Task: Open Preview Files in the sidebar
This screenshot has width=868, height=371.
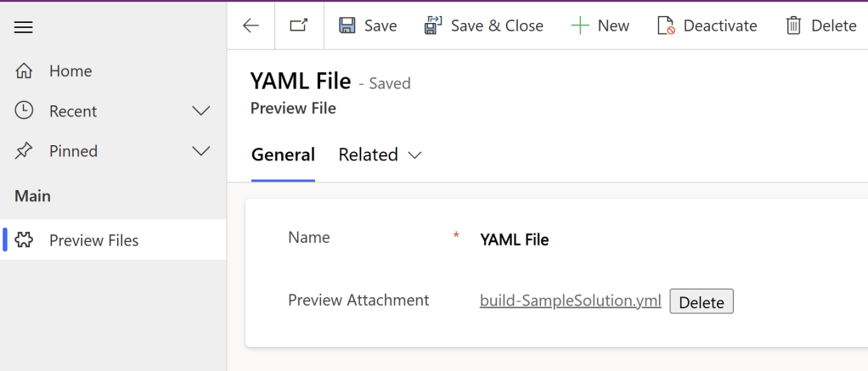Action: tap(93, 240)
